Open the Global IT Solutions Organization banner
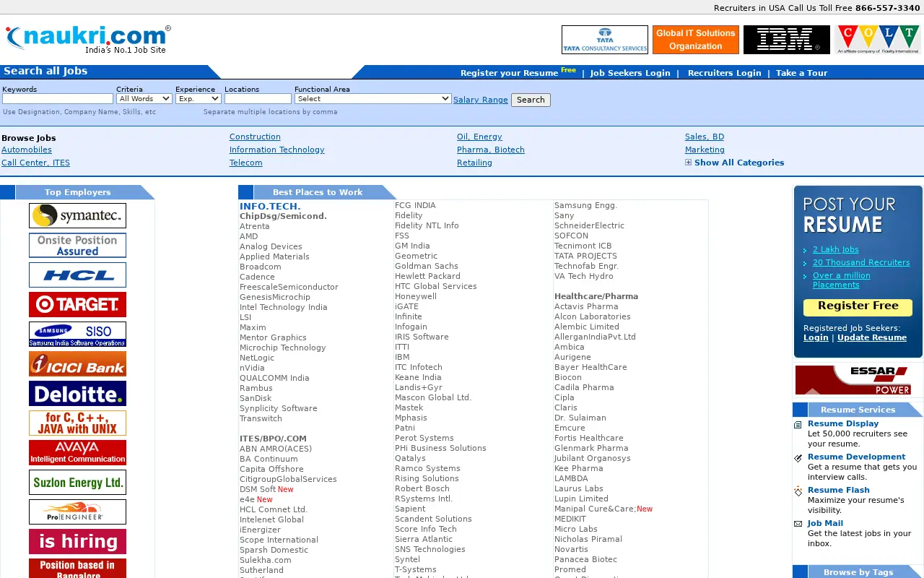 pyautogui.click(x=696, y=40)
